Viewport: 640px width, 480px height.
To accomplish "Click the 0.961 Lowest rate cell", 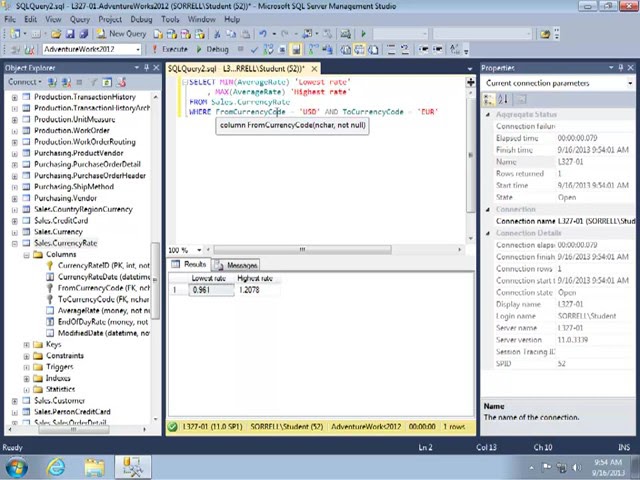I will 211,290.
